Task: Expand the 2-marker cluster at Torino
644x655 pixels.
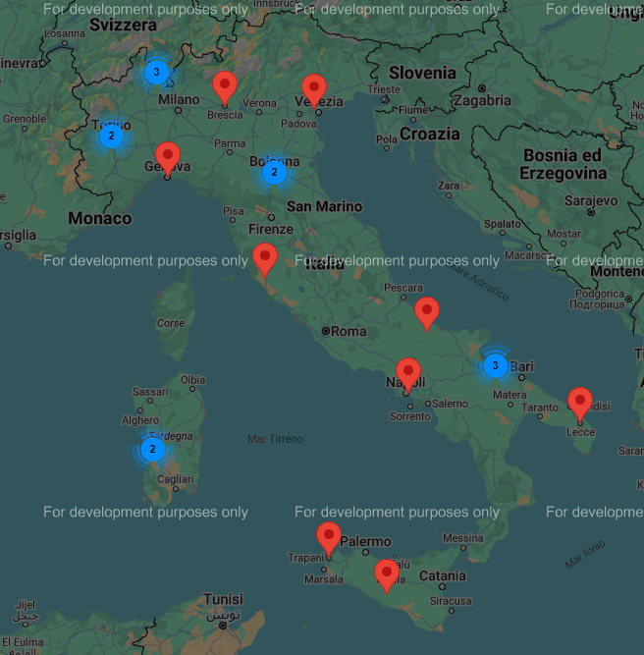Action: (x=112, y=136)
